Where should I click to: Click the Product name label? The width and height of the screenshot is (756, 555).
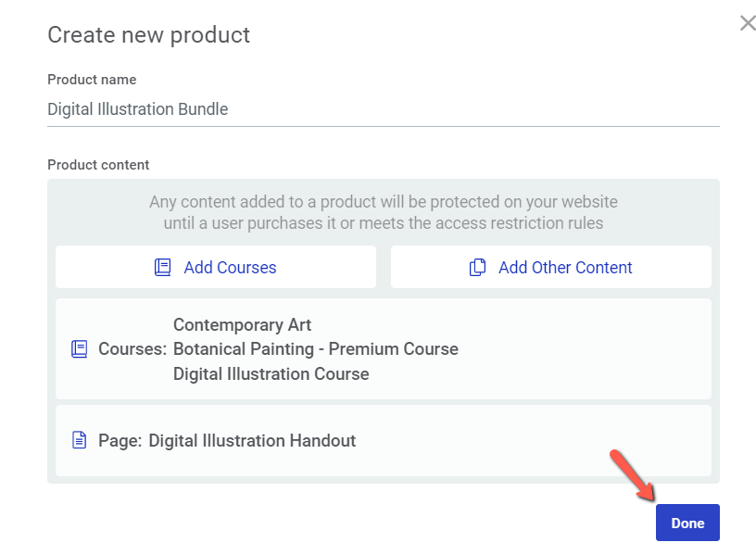(92, 80)
